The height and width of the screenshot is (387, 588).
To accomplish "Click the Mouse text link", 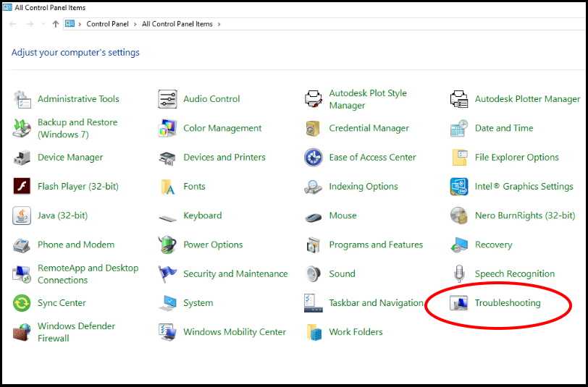I will pyautogui.click(x=343, y=216).
